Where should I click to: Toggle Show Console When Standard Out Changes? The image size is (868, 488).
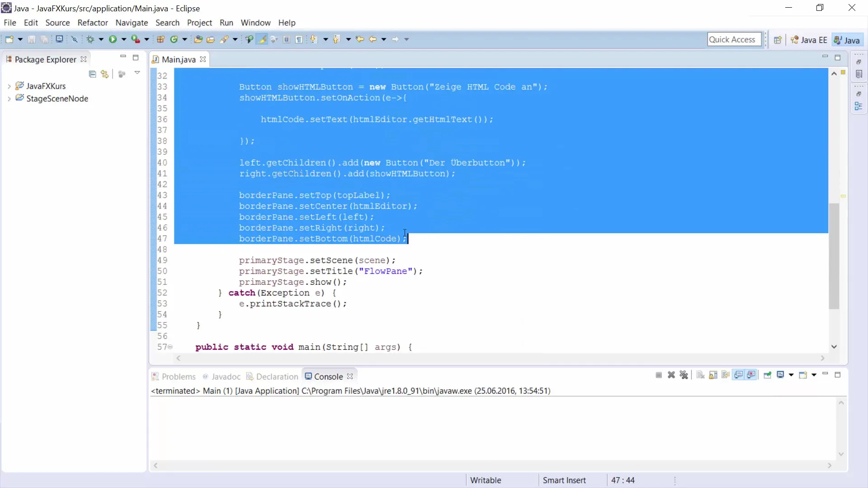tap(738, 375)
